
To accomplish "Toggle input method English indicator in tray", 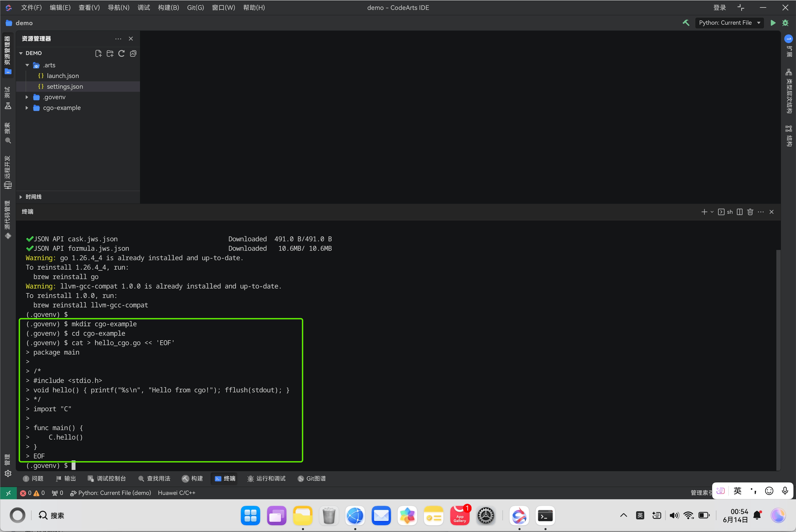I will 640,515.
